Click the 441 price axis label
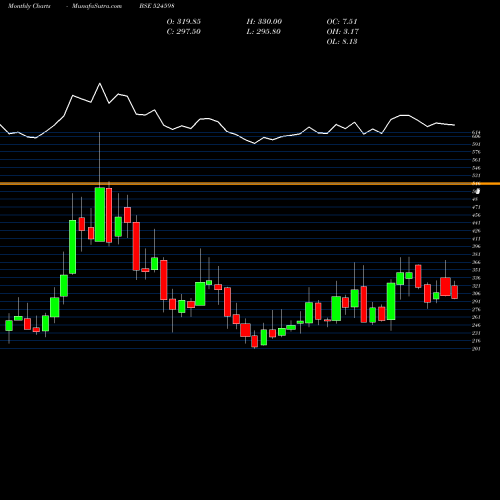Image resolution: width=500 pixels, height=500 pixels. coord(476,223)
